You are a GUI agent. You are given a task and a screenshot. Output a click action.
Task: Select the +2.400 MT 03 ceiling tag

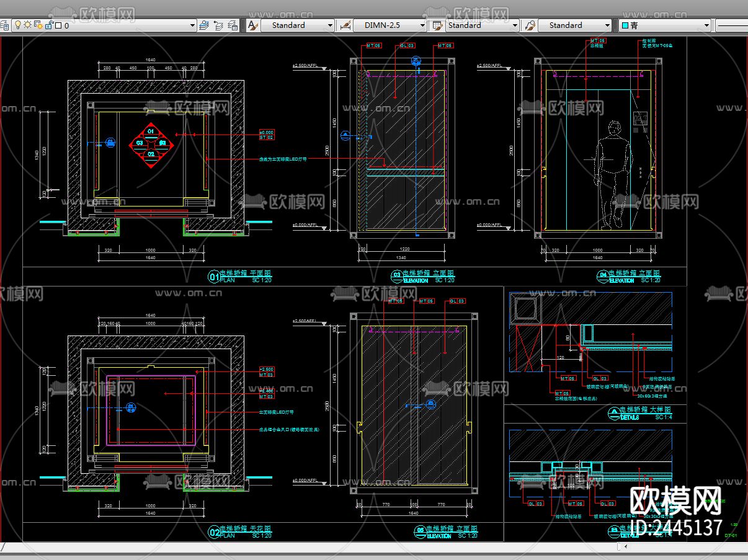coord(266,393)
